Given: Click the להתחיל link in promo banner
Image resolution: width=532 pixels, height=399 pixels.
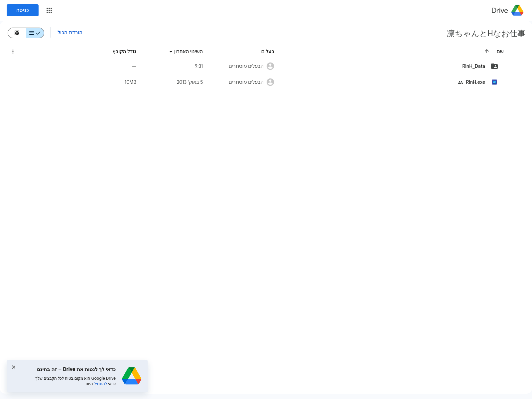Looking at the screenshot, I should click(x=100, y=384).
